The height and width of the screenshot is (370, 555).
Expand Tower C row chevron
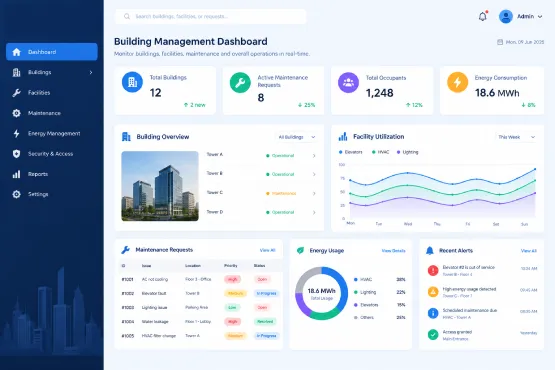click(314, 194)
